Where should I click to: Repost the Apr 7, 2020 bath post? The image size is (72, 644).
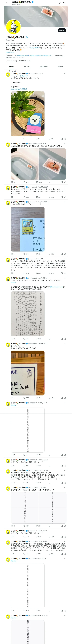coord(26,182)
